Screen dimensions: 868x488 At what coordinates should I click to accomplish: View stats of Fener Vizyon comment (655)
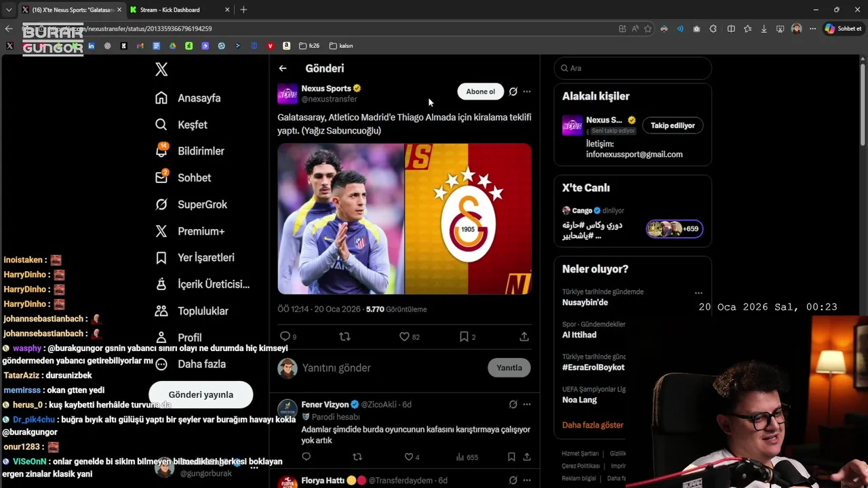(x=467, y=457)
